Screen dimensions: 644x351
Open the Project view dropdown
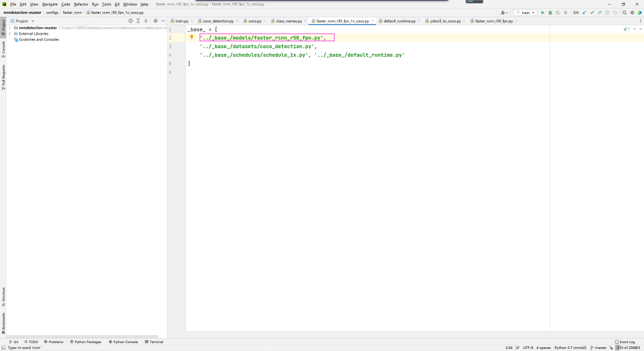[22, 21]
